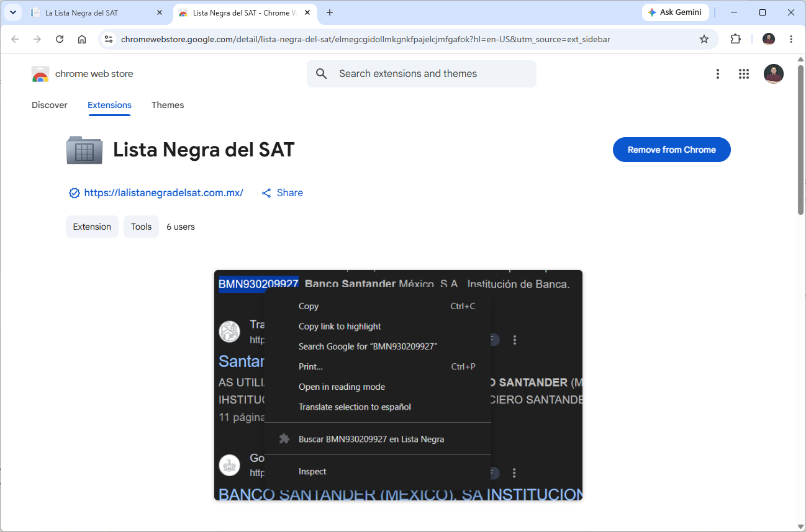The image size is (806, 532).
Task: Open the Google account avatar in web store
Action: click(774, 74)
